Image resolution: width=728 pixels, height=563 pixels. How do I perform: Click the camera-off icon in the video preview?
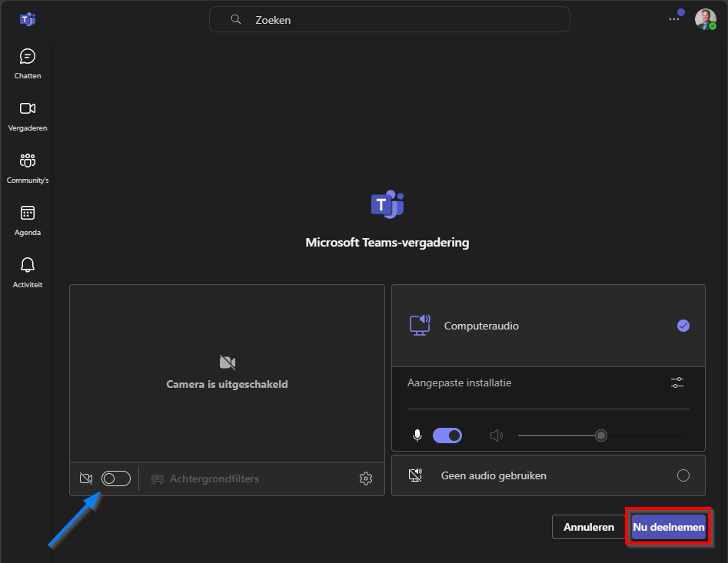click(x=228, y=363)
